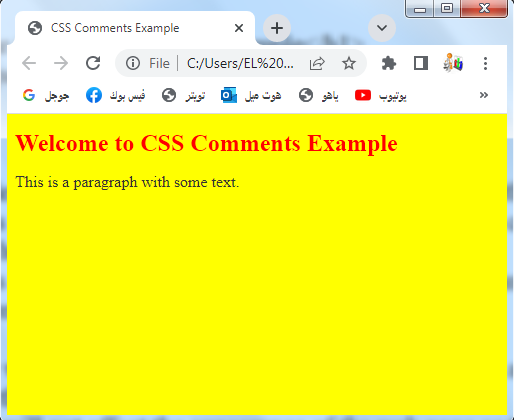514x420 pixels.
Task: Open the Facebook bookmark فيس بوك
Action: click(115, 96)
